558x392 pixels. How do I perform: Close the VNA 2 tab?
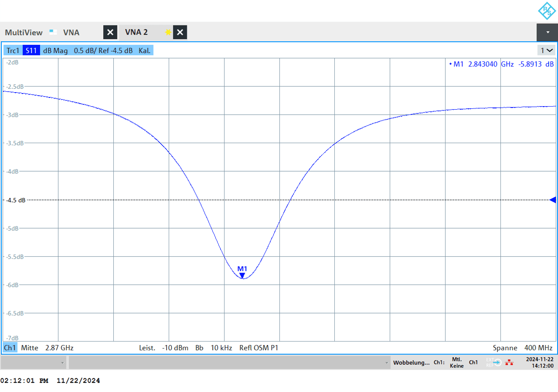pos(180,32)
